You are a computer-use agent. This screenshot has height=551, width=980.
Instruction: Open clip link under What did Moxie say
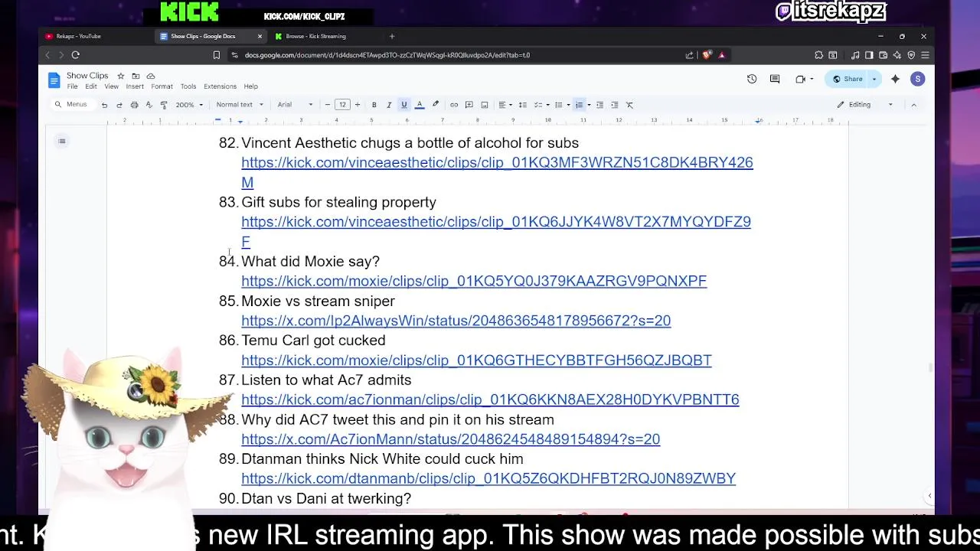pos(474,281)
